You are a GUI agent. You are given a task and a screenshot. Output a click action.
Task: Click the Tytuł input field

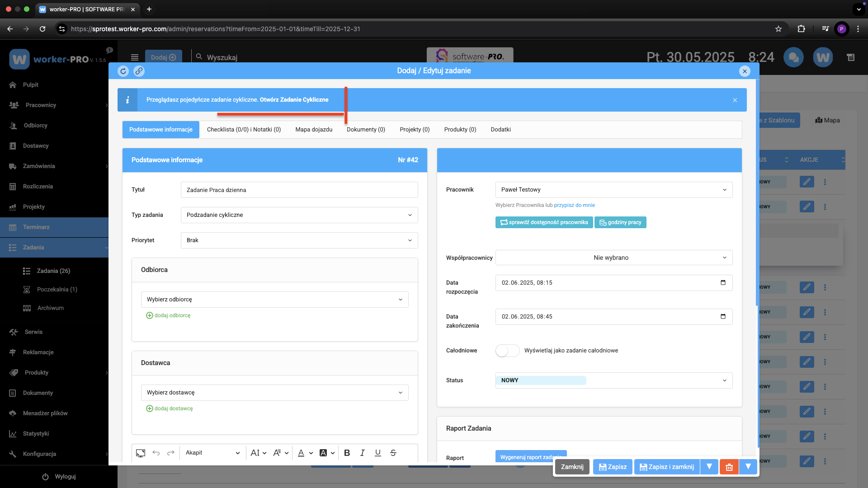point(299,190)
